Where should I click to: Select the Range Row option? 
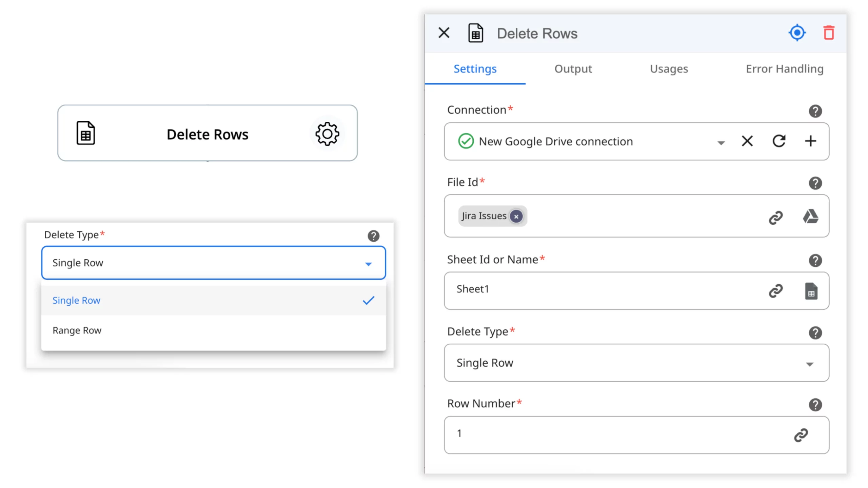[77, 330]
